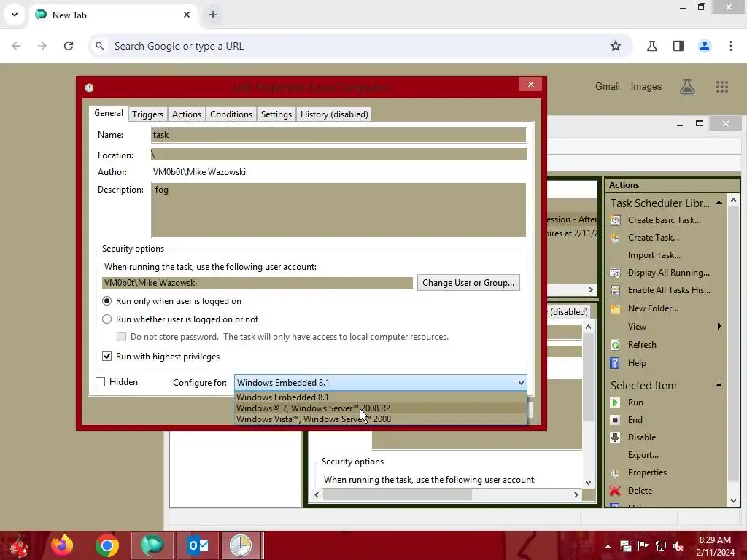Click the task Name field
747x560 pixels.
click(338, 135)
